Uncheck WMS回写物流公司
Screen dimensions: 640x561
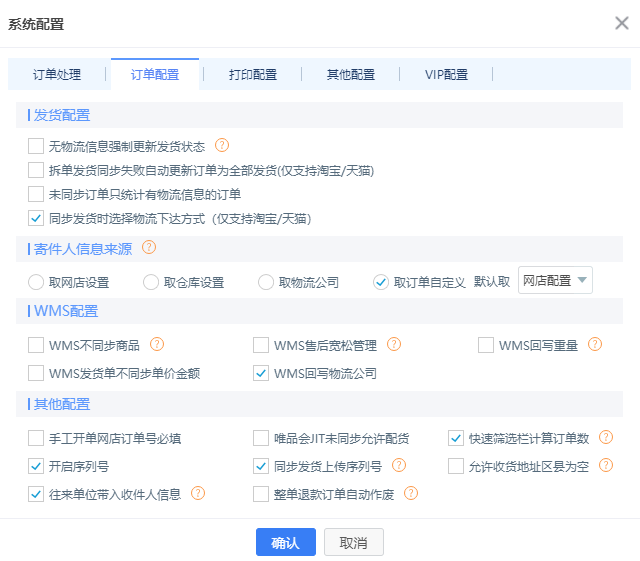pos(261,373)
